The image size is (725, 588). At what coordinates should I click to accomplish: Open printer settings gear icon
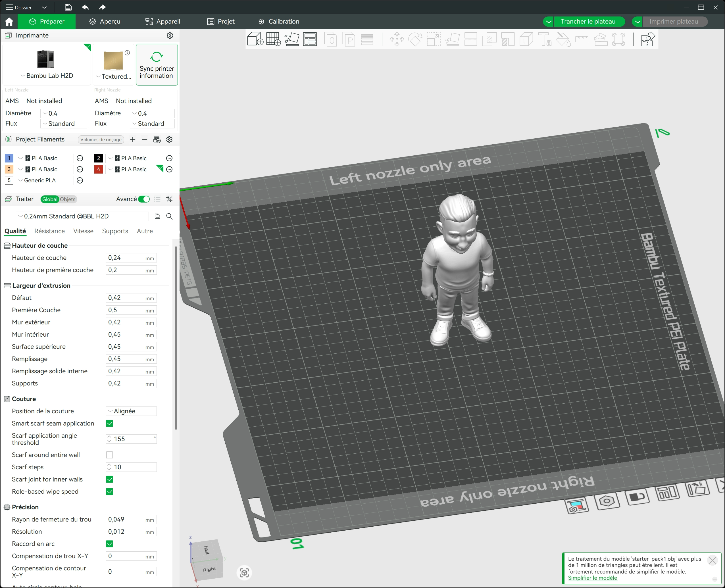(x=170, y=36)
